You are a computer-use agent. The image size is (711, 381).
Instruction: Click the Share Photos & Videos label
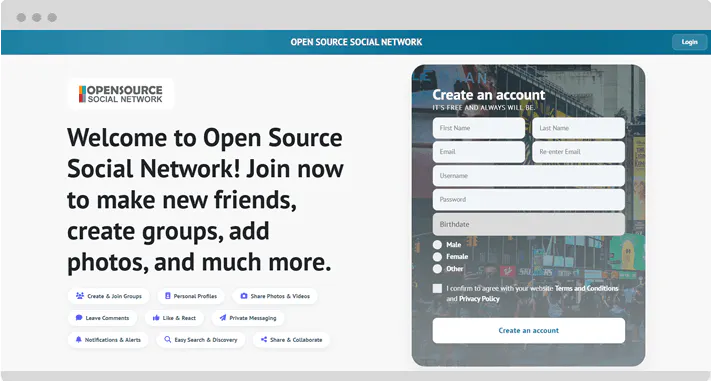280,296
